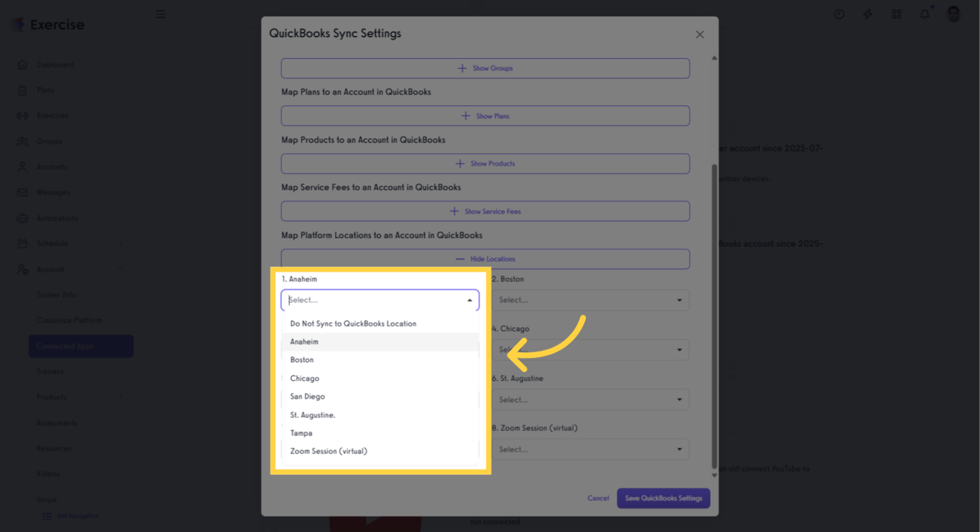Expand the Show Plans section
Image resolution: width=980 pixels, height=532 pixels.
[485, 116]
